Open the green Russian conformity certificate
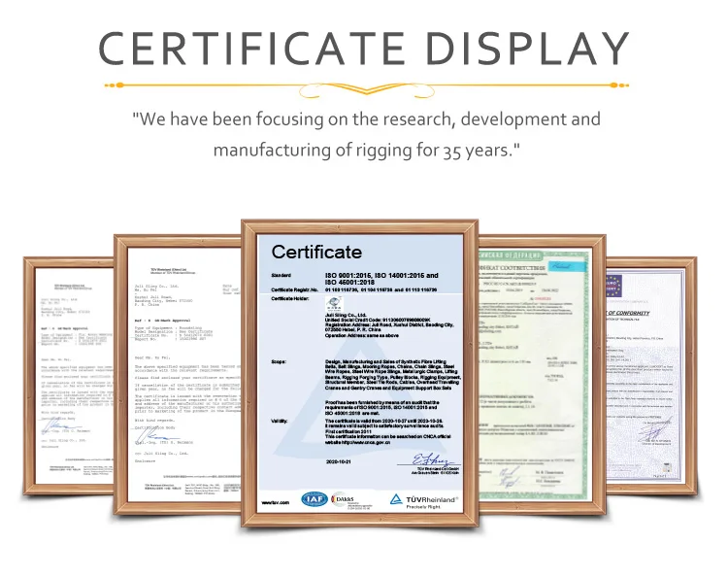 pos(542,375)
